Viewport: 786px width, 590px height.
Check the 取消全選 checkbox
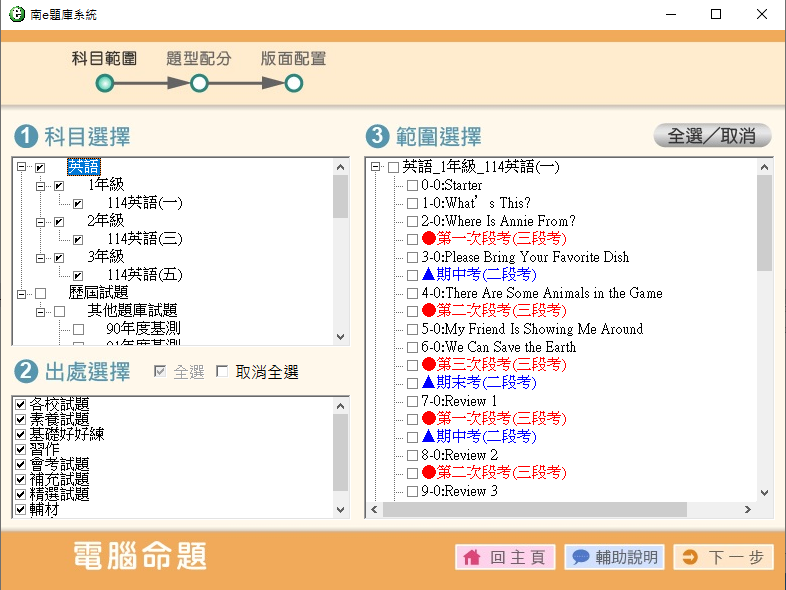coord(222,372)
